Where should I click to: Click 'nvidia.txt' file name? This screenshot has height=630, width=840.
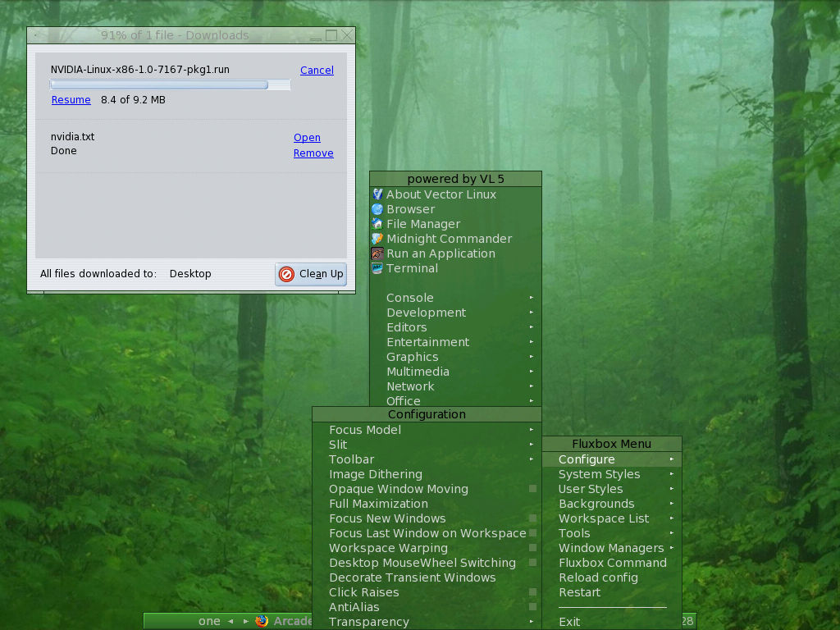72,137
